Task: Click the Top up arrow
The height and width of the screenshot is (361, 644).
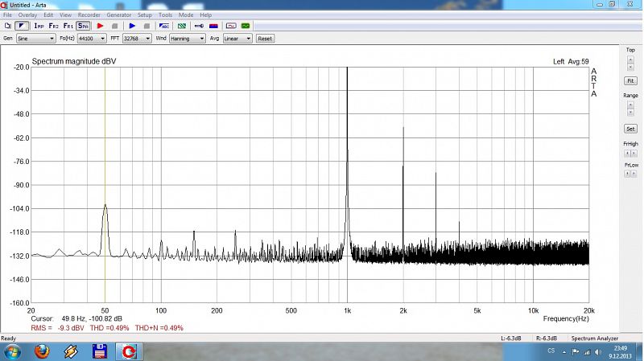Action: pyautogui.click(x=630, y=59)
